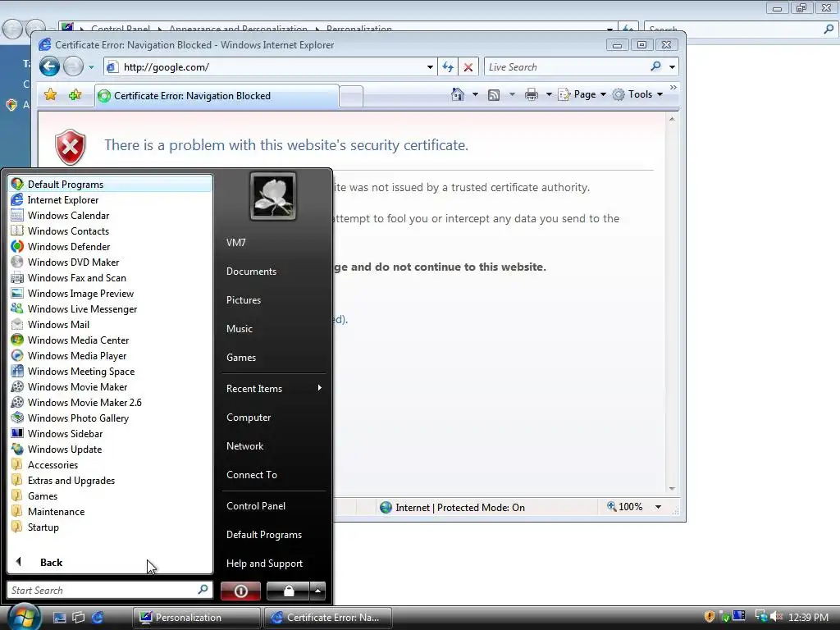Image resolution: width=840 pixels, height=630 pixels.
Task: Click the Internet Explorer Forward arrow button
Action: pos(73,67)
